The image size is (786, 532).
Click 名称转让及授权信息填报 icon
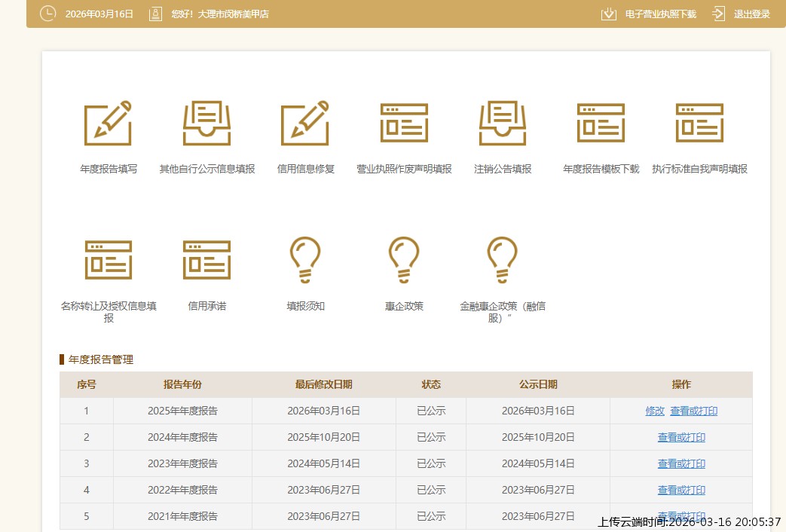point(108,260)
